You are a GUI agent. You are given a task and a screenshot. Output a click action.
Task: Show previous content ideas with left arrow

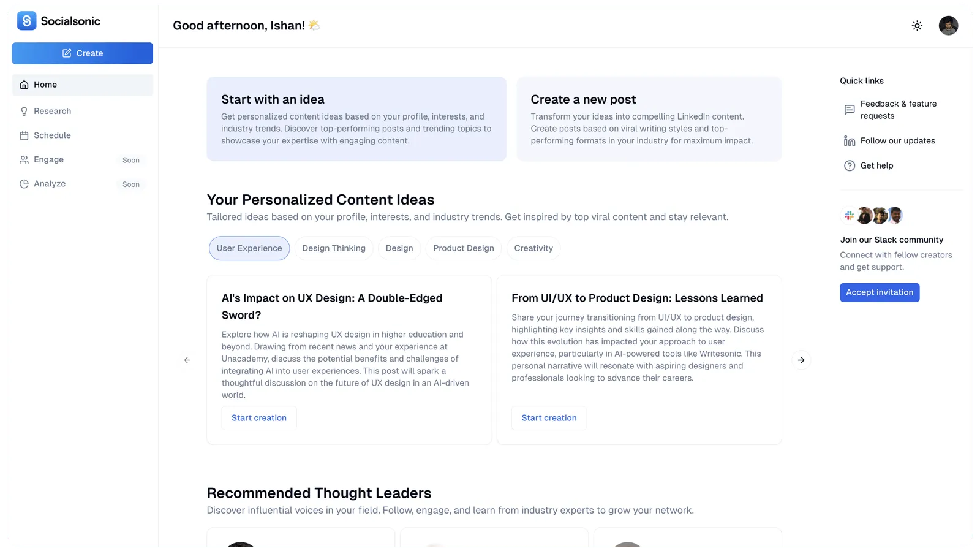point(187,360)
